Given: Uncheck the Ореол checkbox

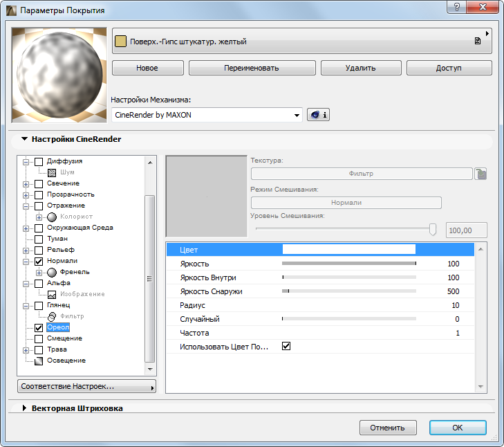Looking at the screenshot, I should 39,328.
